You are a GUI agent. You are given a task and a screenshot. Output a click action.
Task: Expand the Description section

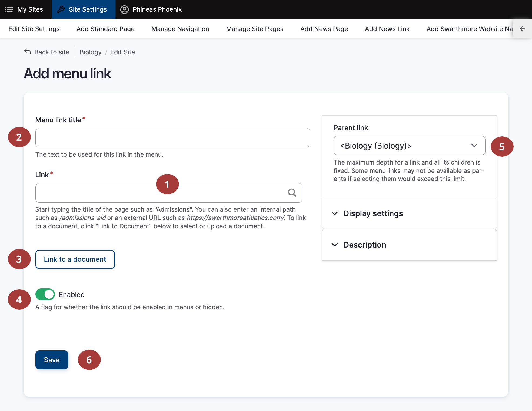(x=409, y=245)
